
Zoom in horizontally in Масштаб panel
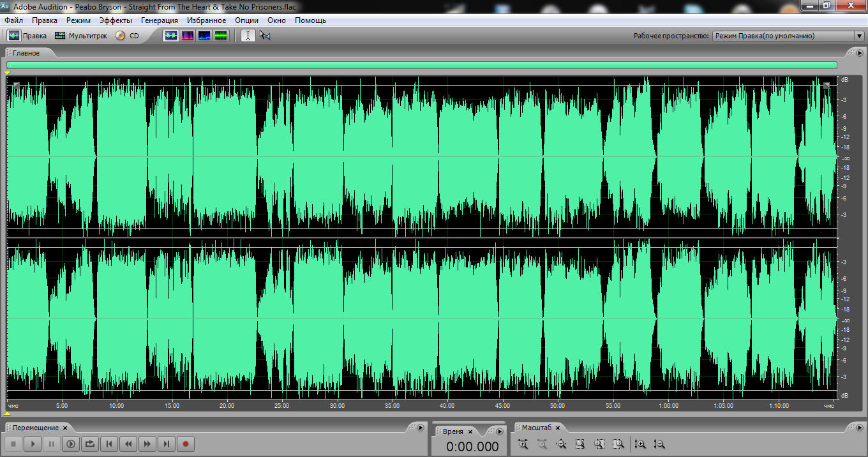coord(523,444)
